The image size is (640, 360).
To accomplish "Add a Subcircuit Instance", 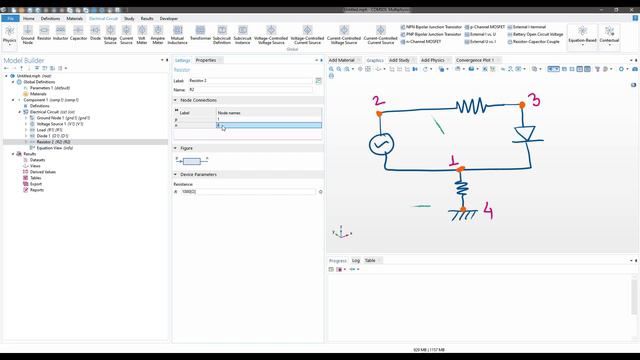I will pyautogui.click(x=242, y=34).
